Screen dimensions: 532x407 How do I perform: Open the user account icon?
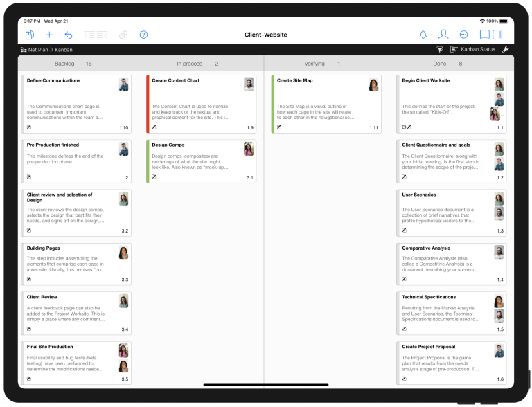pos(443,35)
